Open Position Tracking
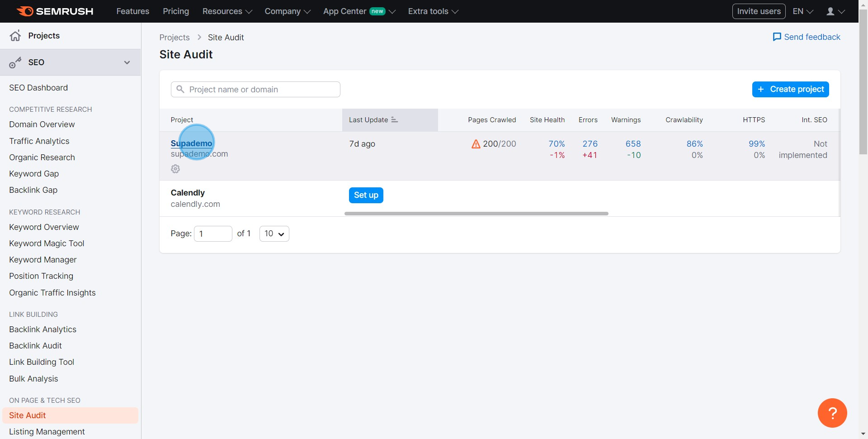 pos(41,276)
